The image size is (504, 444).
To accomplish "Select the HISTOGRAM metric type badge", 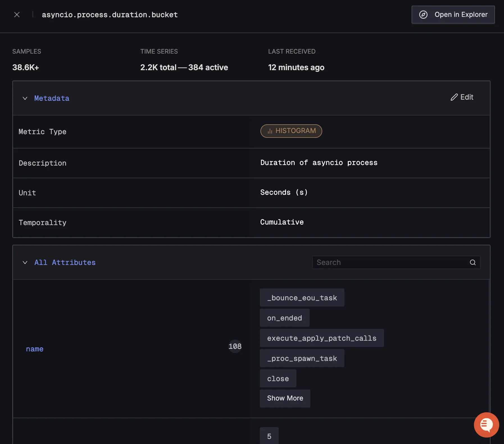I will [291, 131].
